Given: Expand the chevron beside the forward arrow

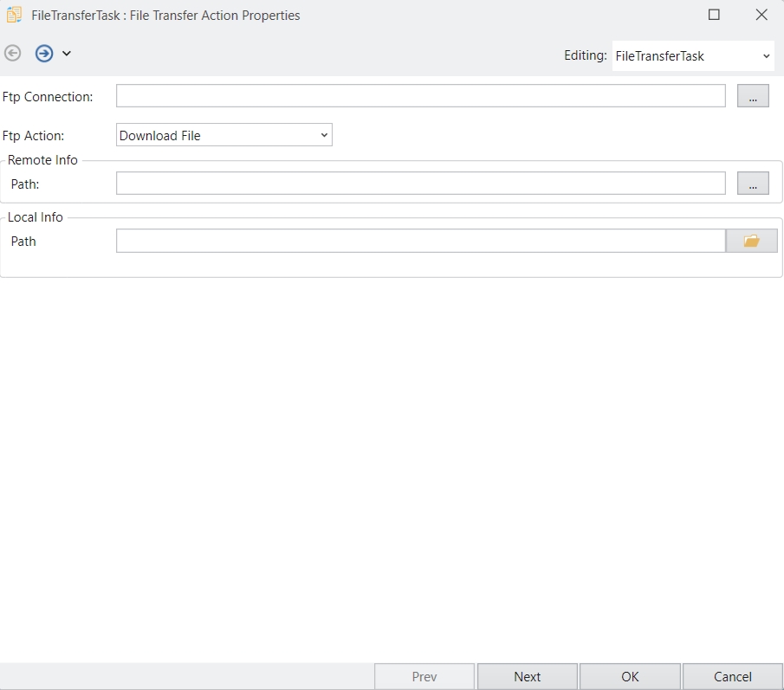Looking at the screenshot, I should click(x=67, y=54).
